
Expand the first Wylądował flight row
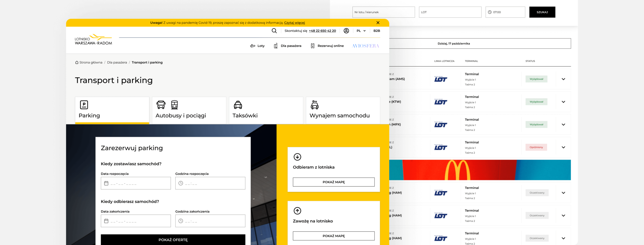[563, 79]
